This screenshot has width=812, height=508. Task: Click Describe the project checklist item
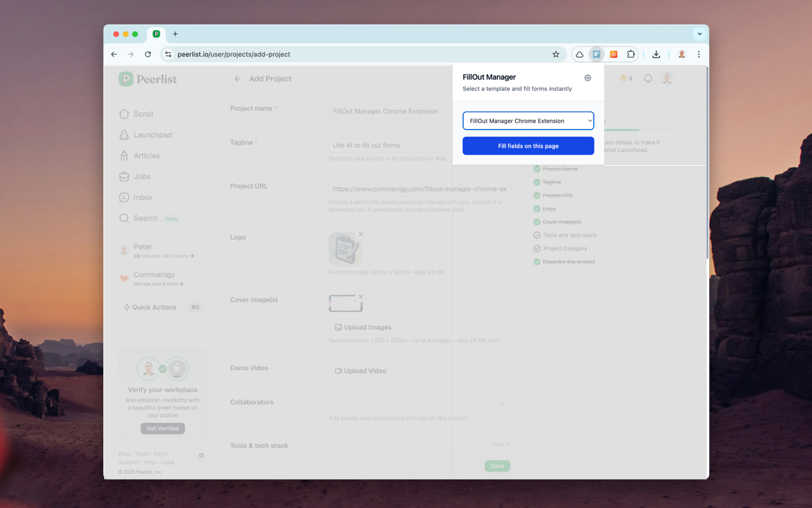(x=564, y=262)
